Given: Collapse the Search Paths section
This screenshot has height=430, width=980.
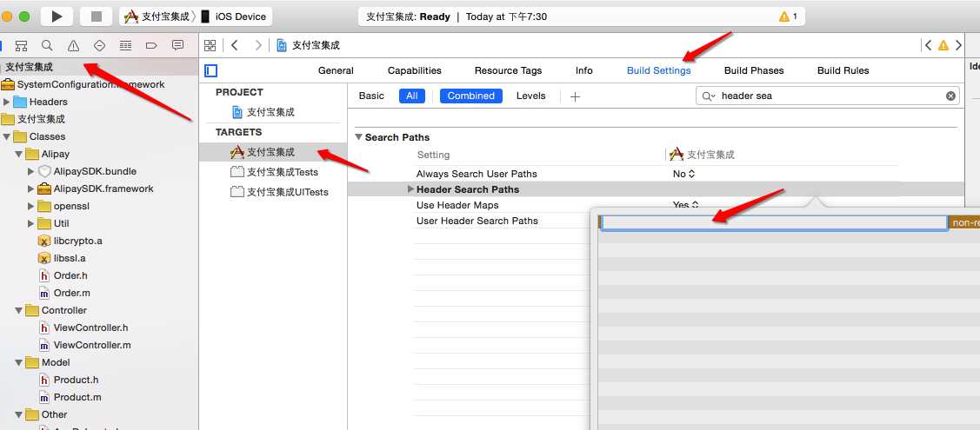Looking at the screenshot, I should 359,137.
